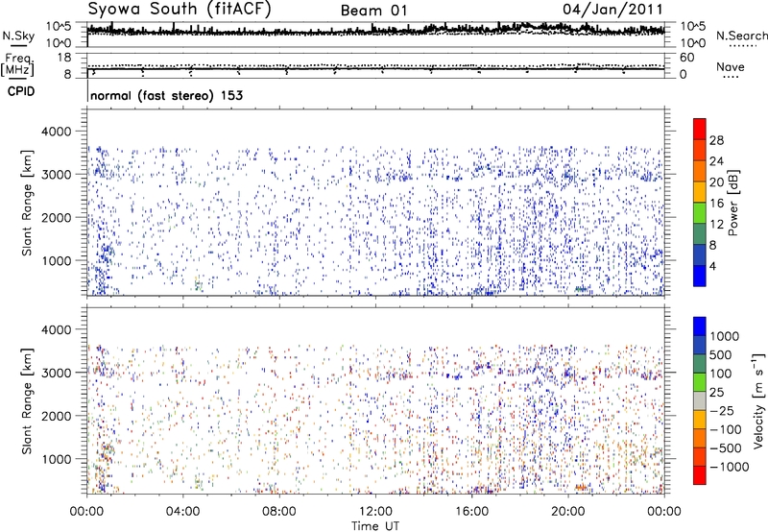Screen dimensions: 768x532
Task: Click the 1000 tick on velocity panel
Action: [x=56, y=459]
